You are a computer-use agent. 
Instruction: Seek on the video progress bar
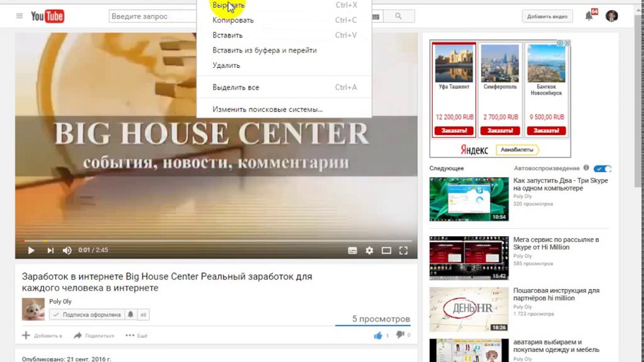216,241
